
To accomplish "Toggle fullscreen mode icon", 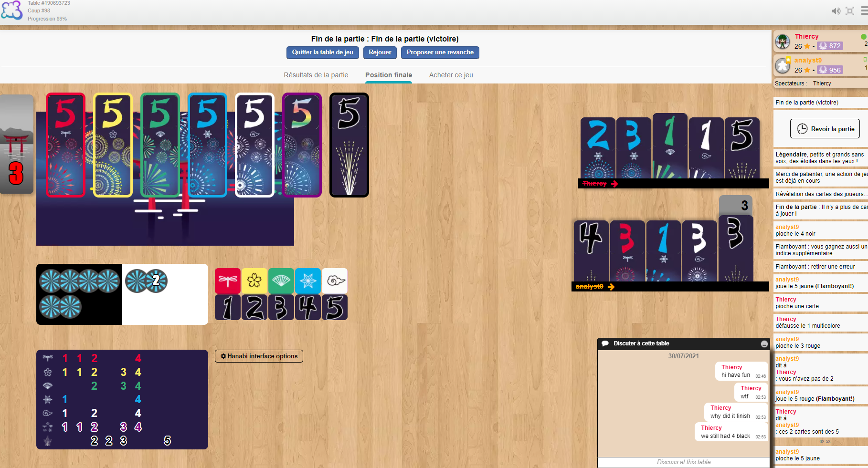I will [x=850, y=11].
